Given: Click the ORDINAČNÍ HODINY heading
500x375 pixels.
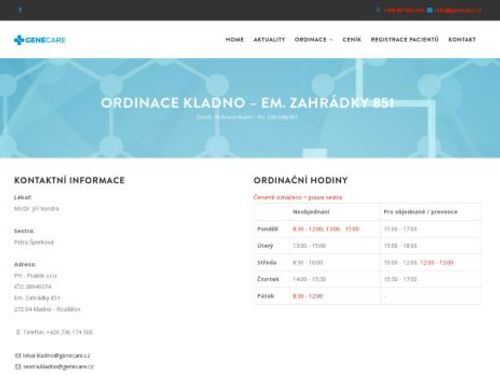Looking at the screenshot, I should (x=301, y=180).
